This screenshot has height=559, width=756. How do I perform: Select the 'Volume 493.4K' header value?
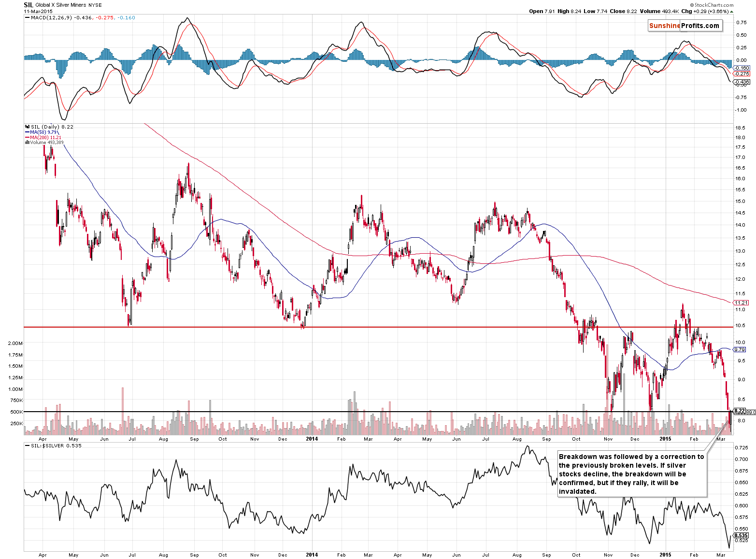659,11
